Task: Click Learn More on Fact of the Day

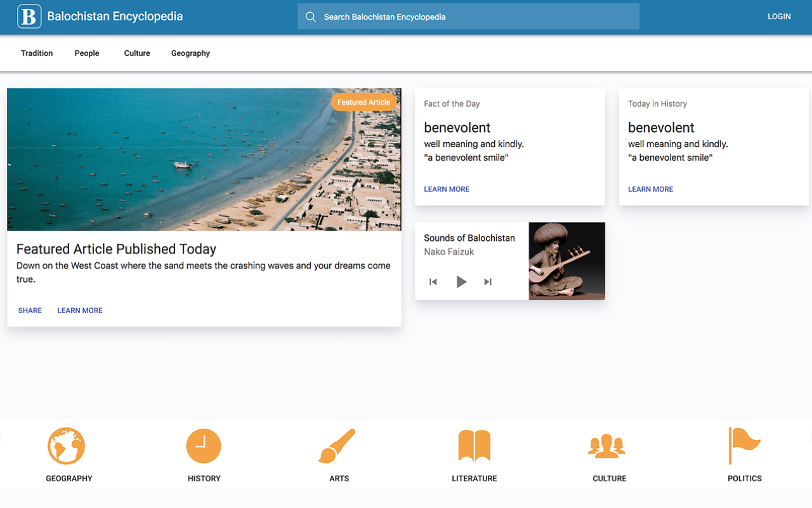Action: 447,189
